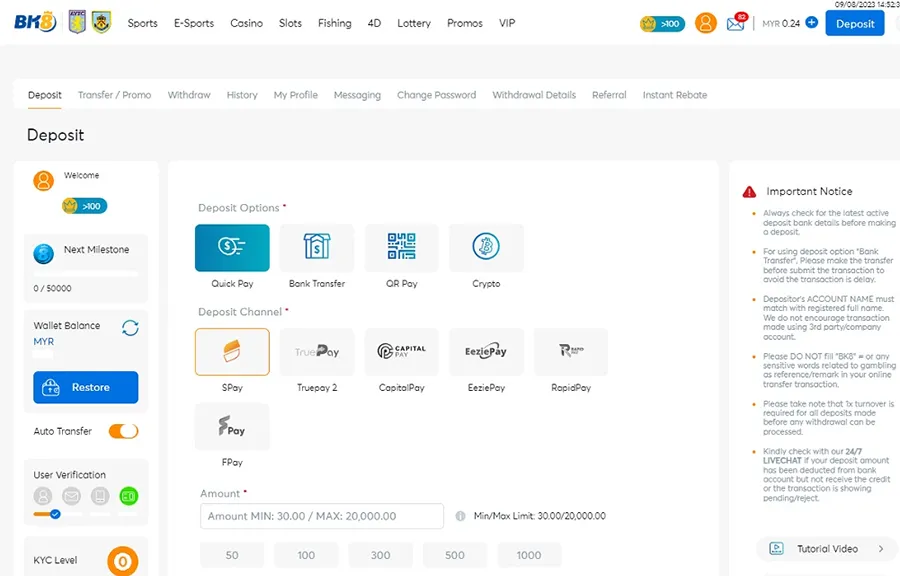Expand the Tutorial Video chevron arrow

pos(881,549)
